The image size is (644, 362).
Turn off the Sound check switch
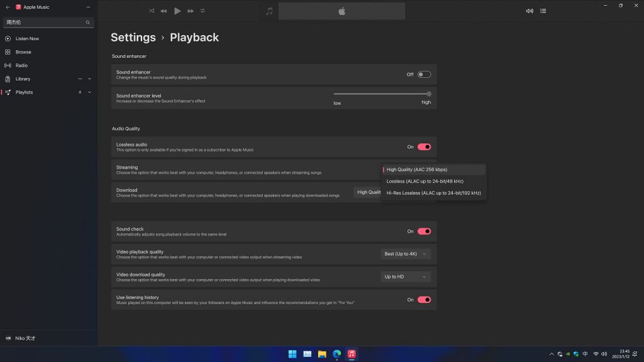[x=424, y=231]
